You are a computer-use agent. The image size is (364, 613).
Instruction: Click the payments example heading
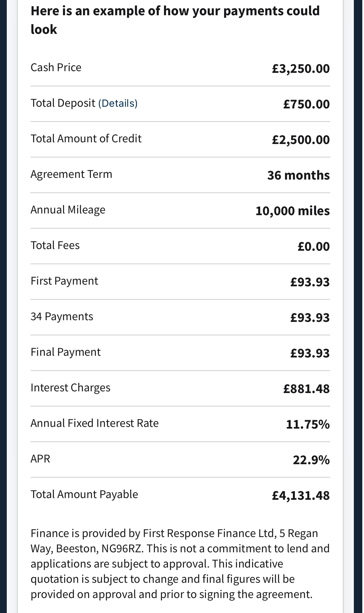click(x=175, y=20)
